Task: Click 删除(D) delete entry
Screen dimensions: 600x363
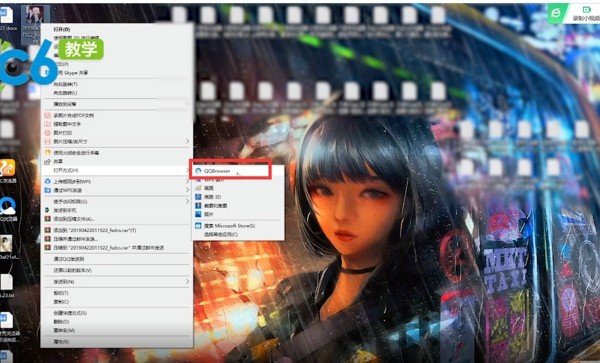Action: pos(61,322)
